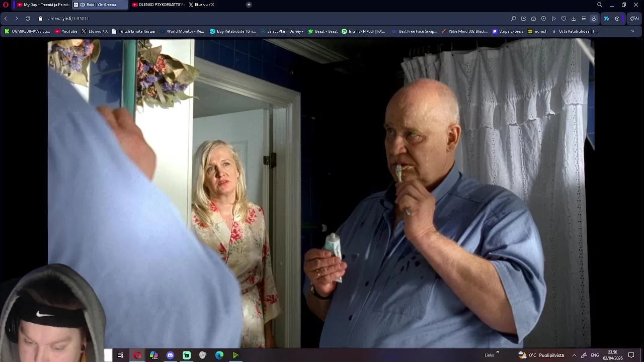Open the Aria AI panel button
The width and height of the screenshot is (644, 362).
[x=634, y=19]
